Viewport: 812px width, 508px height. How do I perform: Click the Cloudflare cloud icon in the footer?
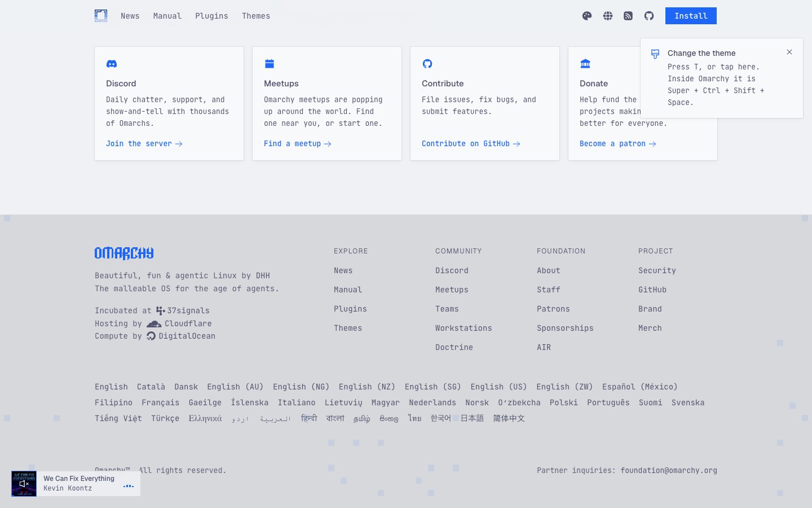coord(154,324)
